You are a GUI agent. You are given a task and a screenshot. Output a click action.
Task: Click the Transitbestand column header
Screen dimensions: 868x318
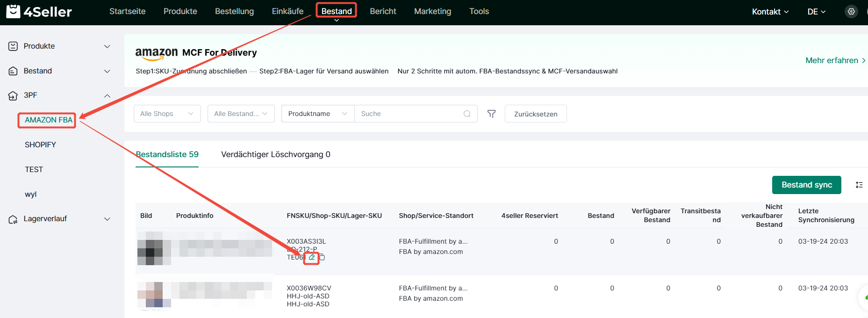click(700, 216)
